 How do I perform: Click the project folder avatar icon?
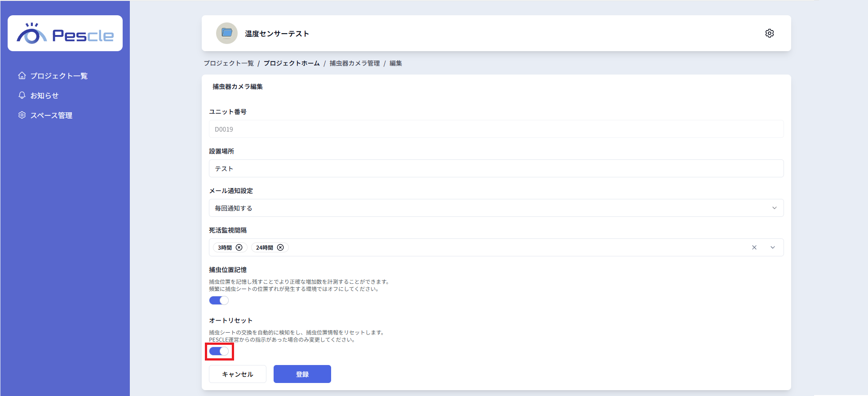coord(227,33)
